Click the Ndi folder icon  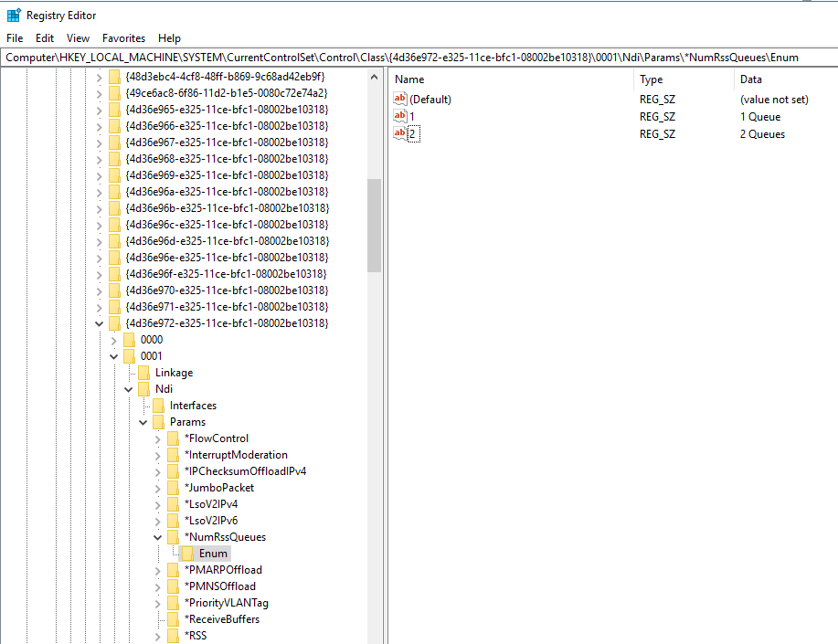tap(143, 389)
